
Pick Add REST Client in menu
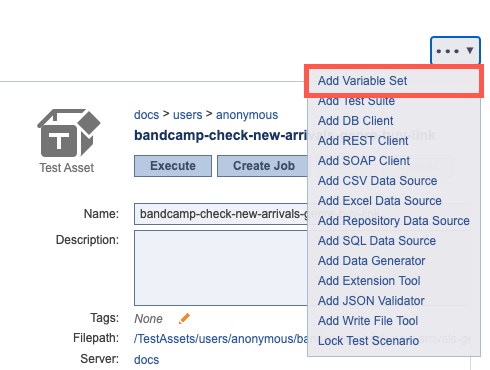[x=363, y=141]
